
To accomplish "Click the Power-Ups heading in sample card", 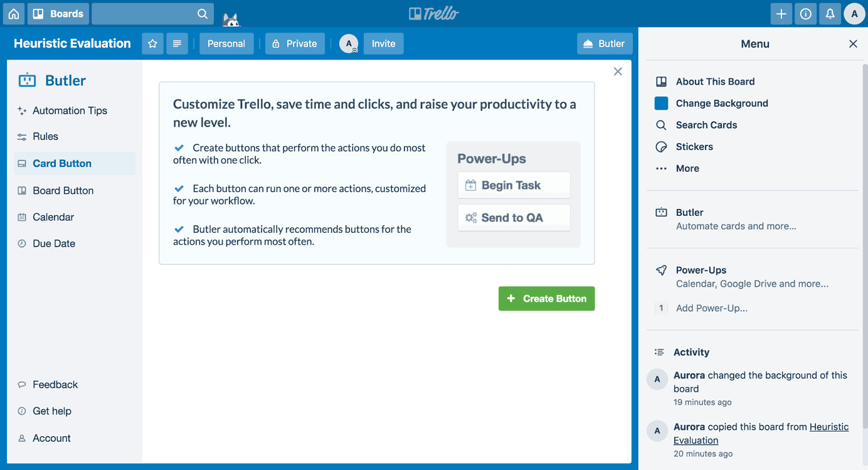I will 491,159.
